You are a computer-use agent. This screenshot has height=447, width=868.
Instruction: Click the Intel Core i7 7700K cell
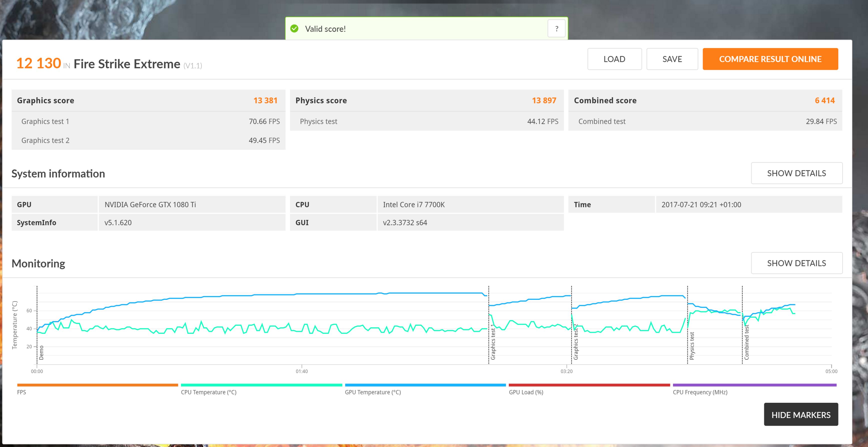click(470, 204)
